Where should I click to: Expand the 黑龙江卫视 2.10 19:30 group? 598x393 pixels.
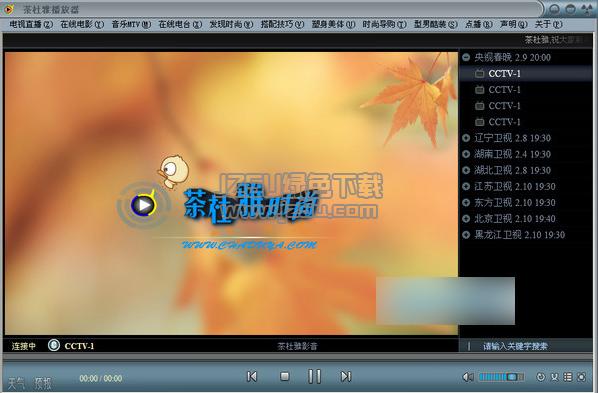(466, 235)
